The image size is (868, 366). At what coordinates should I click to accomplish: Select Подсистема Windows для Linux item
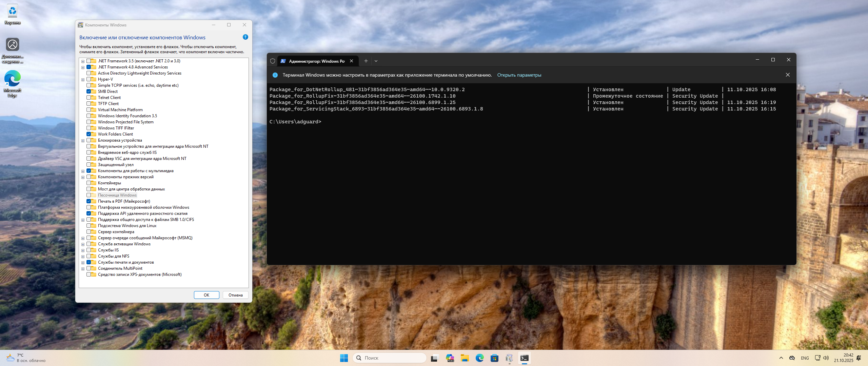127,226
